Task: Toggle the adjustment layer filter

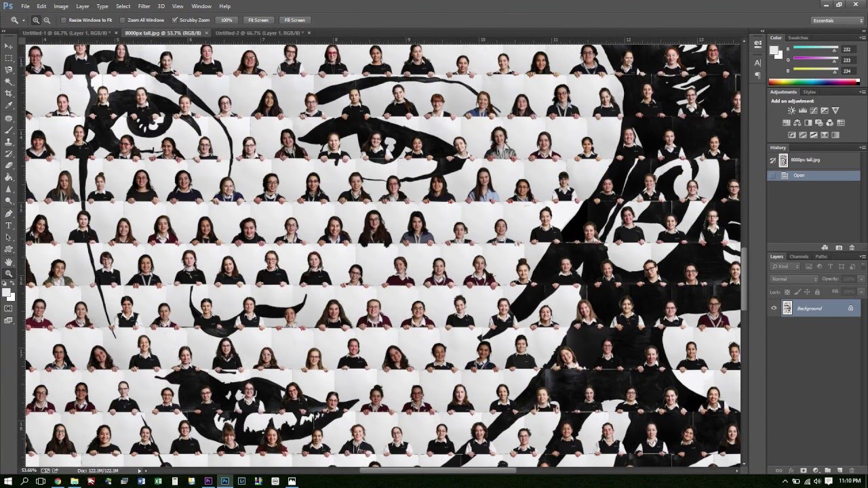Action: coord(821,266)
